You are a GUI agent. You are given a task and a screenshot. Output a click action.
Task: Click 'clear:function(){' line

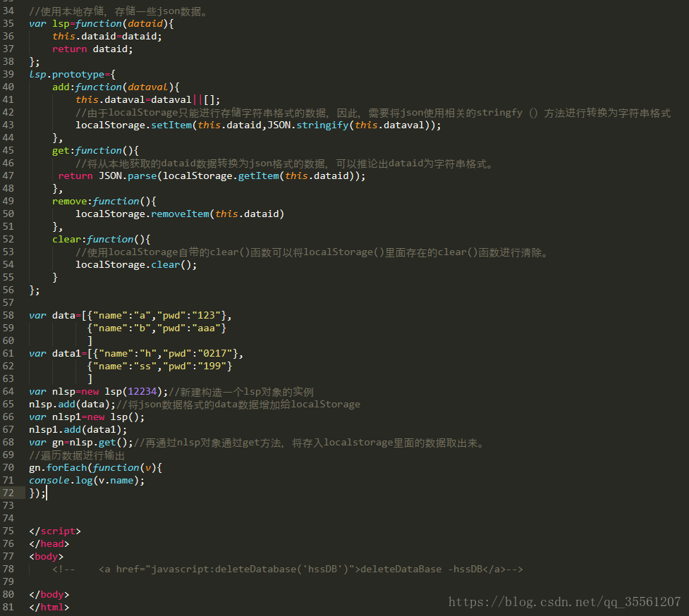tap(102, 240)
